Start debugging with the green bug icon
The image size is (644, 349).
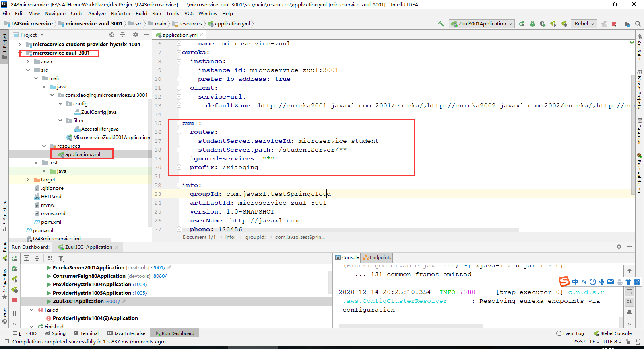533,24
